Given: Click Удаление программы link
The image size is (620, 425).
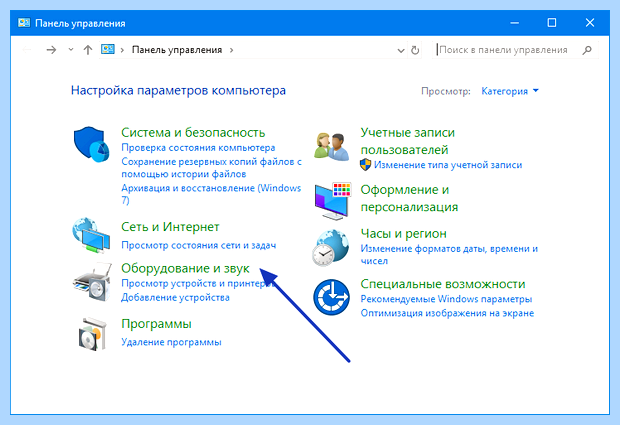Looking at the screenshot, I should [x=171, y=342].
